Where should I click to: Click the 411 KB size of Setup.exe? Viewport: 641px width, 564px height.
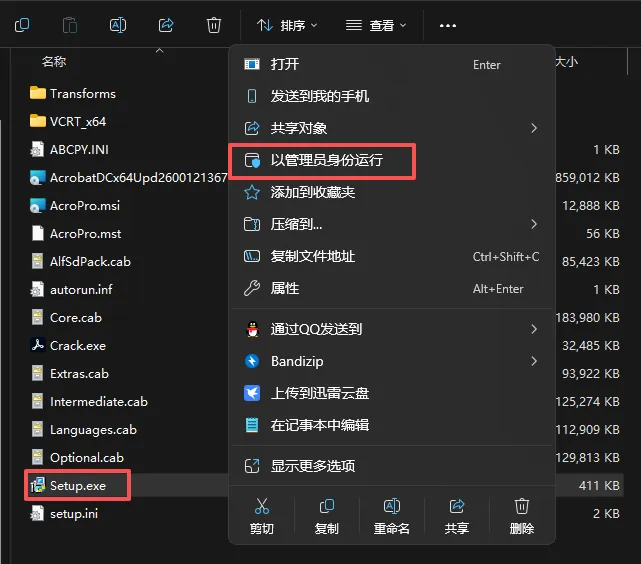tap(599, 486)
